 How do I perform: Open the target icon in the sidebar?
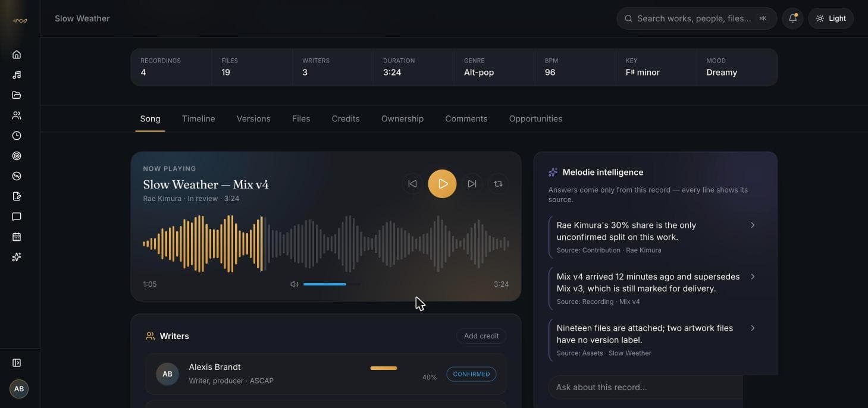click(17, 156)
